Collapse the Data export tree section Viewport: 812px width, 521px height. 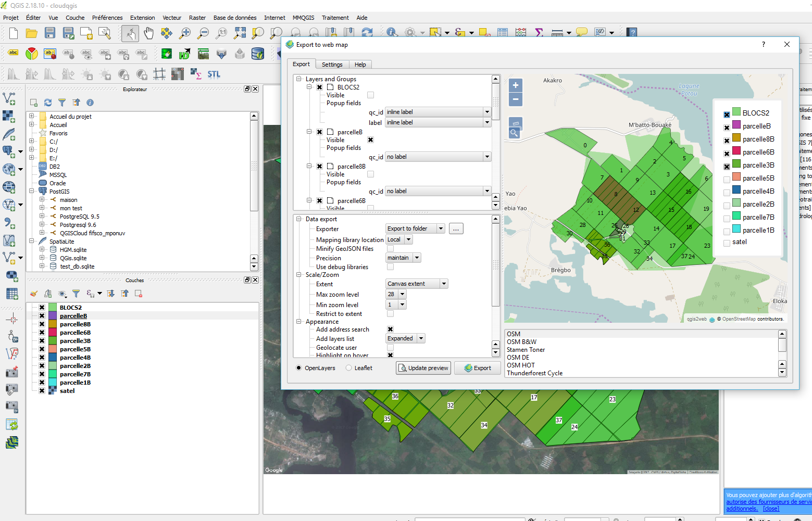click(x=299, y=219)
